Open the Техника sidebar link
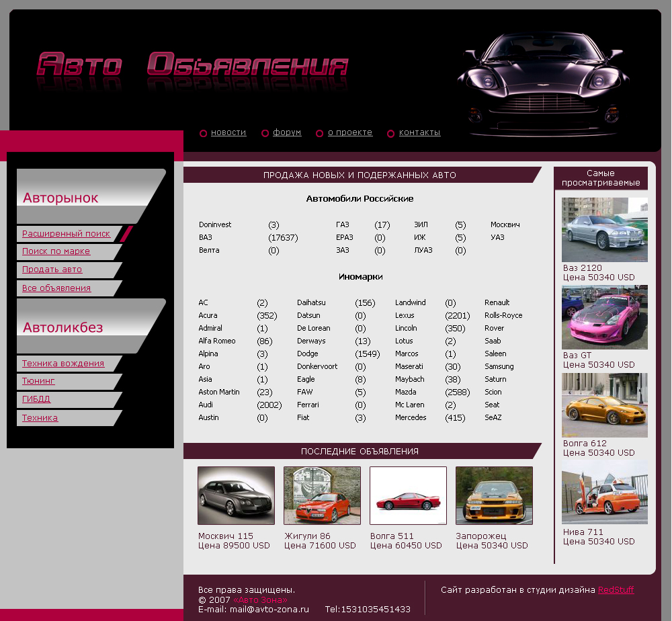Viewport: 672px width, 621px height. coord(40,418)
